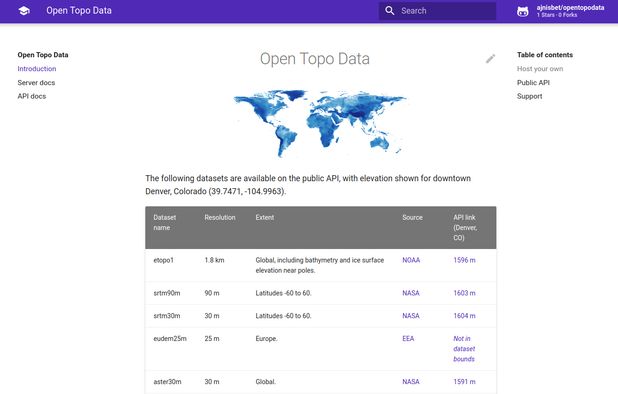The height and width of the screenshot is (394, 618).
Task: Click the graduation cap logo icon
Action: coord(24,11)
